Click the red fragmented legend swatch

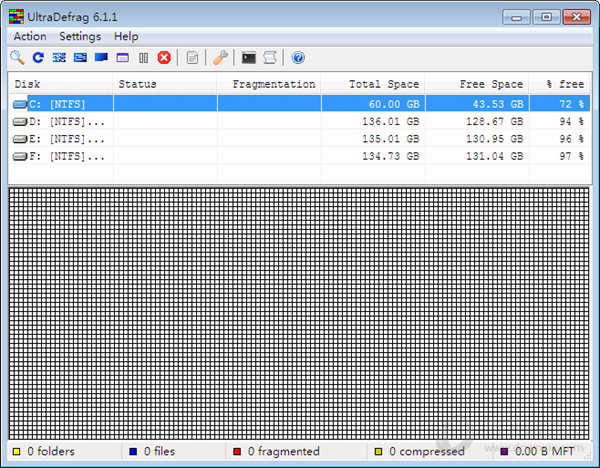[237, 452]
